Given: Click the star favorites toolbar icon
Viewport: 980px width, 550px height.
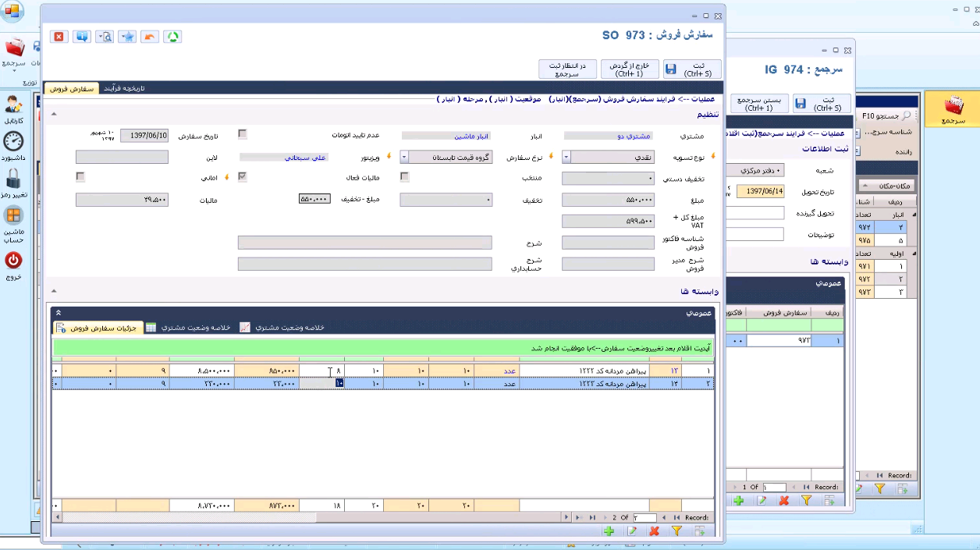Looking at the screenshot, I should pos(127,37).
